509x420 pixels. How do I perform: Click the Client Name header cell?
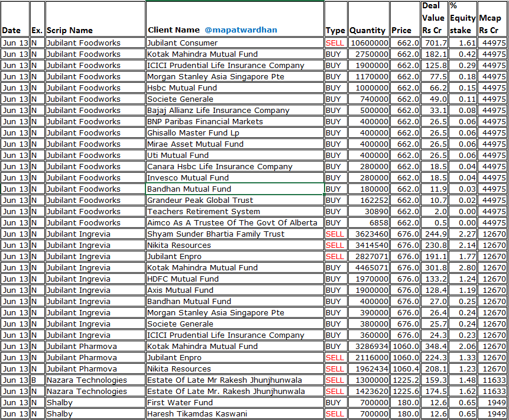(235, 19)
